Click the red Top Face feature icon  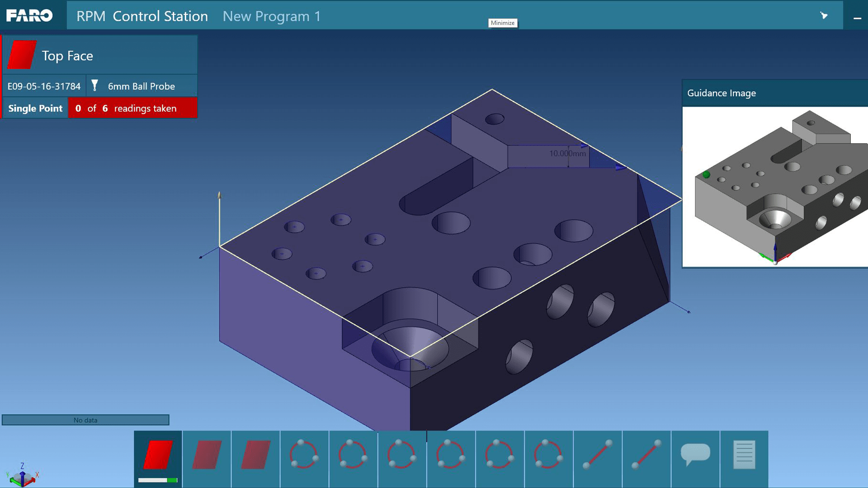[x=22, y=55]
